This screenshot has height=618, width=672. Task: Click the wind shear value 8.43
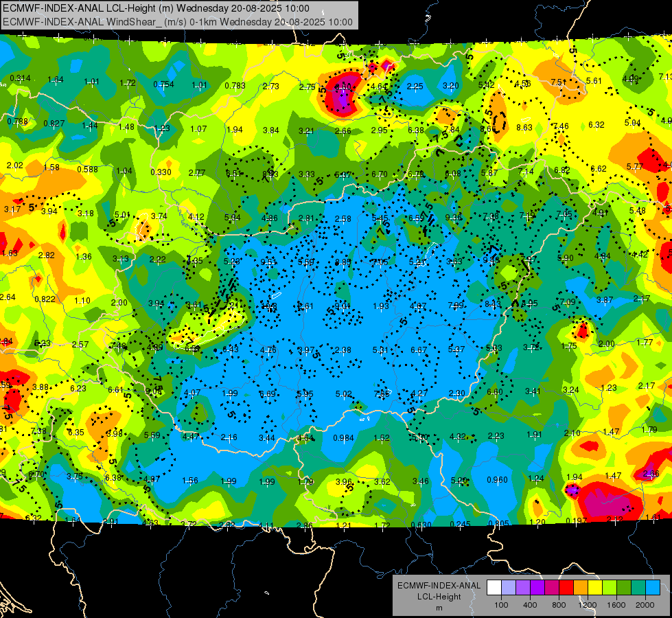click(493, 304)
